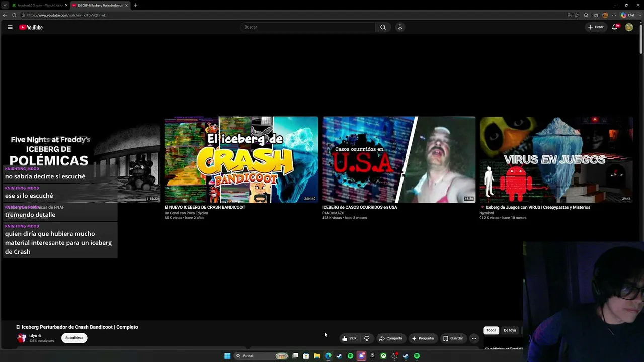Open the Nyxalord channel link
This screenshot has width=644, height=362.
point(487,213)
